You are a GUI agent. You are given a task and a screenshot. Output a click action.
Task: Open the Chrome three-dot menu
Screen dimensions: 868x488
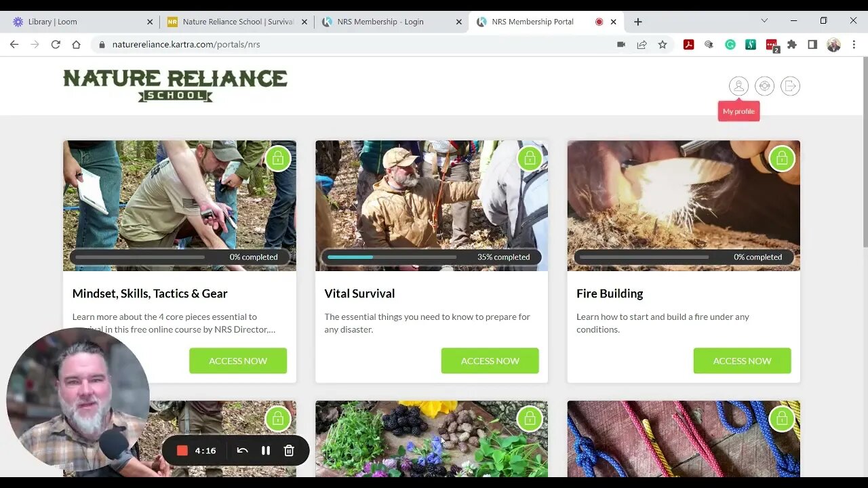point(854,45)
